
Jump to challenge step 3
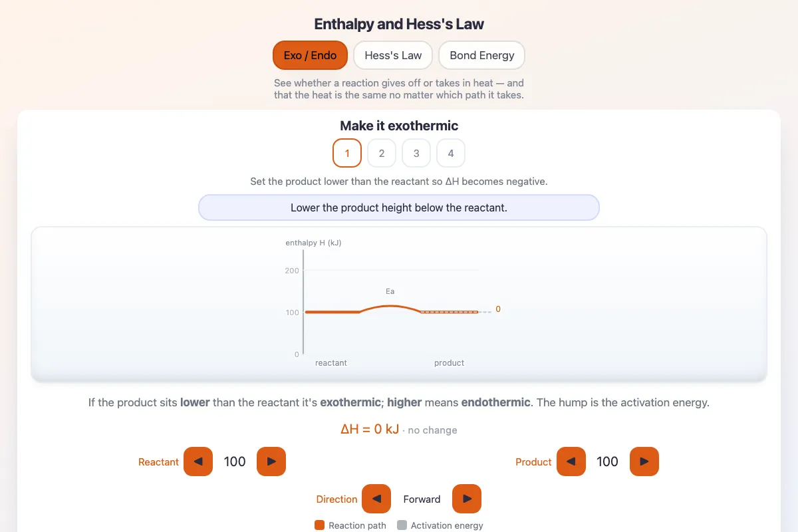coord(416,153)
